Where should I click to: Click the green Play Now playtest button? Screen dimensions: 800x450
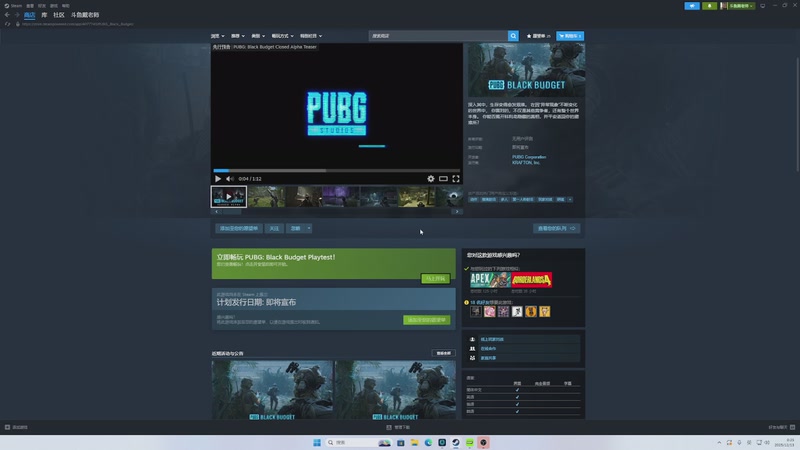pyautogui.click(x=436, y=279)
